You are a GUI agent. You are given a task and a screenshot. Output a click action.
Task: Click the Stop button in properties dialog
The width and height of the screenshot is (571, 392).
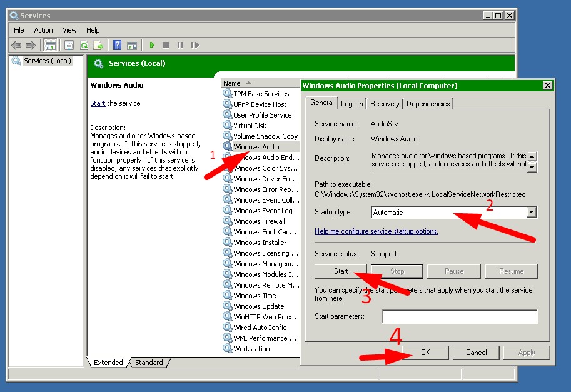click(x=397, y=271)
